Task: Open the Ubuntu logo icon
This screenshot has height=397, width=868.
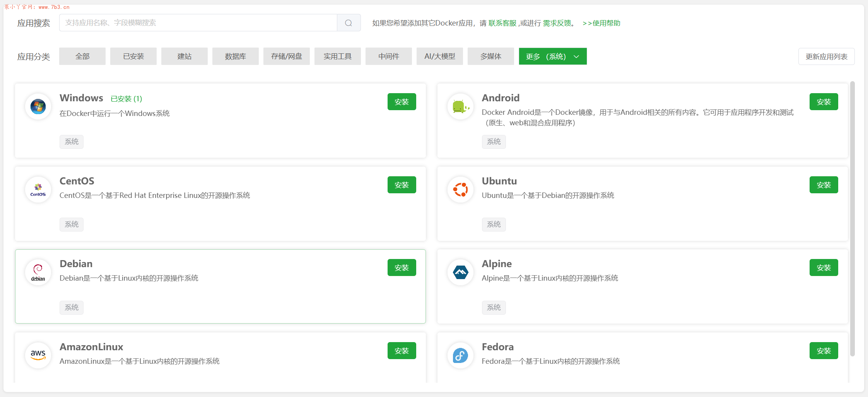Action: (x=460, y=189)
